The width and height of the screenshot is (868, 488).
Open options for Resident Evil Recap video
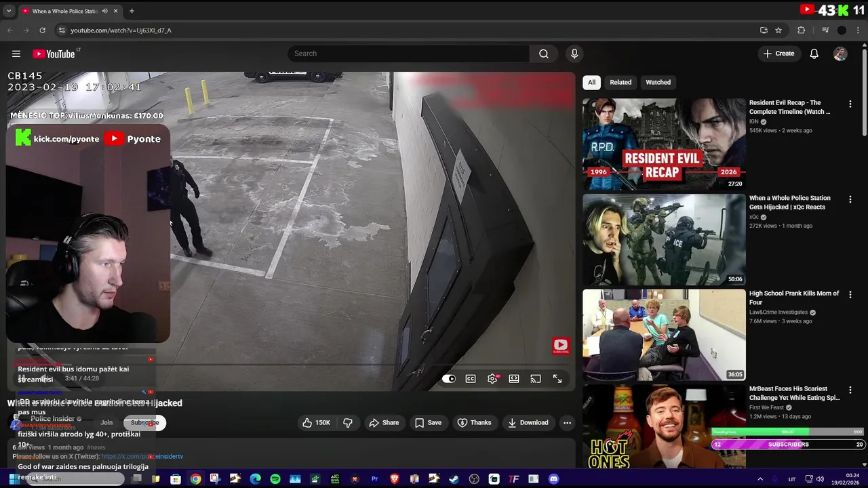pos(850,104)
